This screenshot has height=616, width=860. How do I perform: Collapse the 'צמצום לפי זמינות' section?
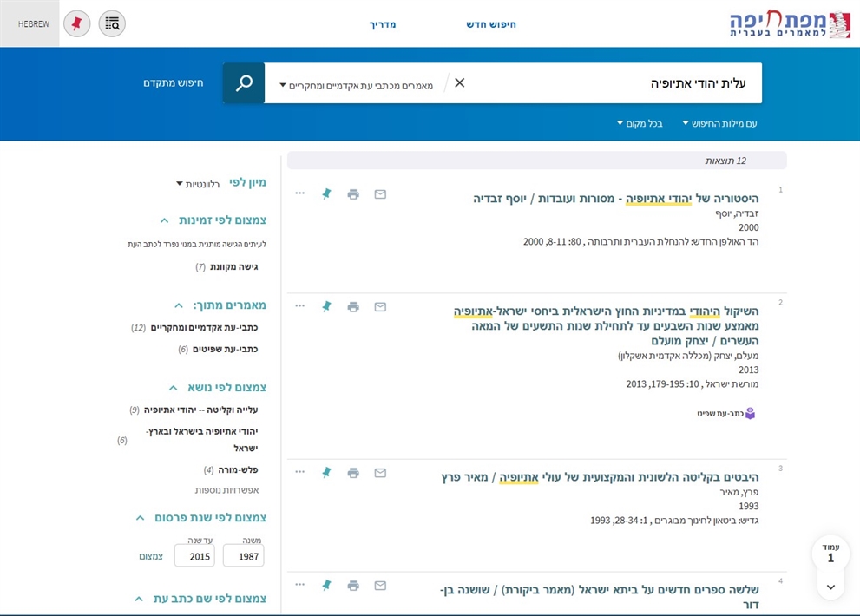[165, 220]
